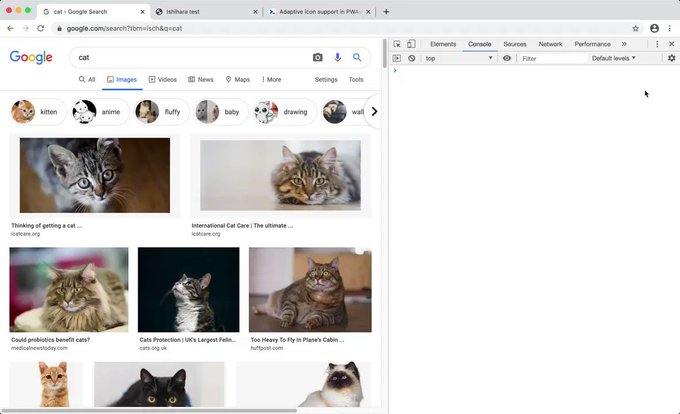Viewport: 680px width, 414px height.
Task: Open 'Cats Protection' result link
Action: 187,340
